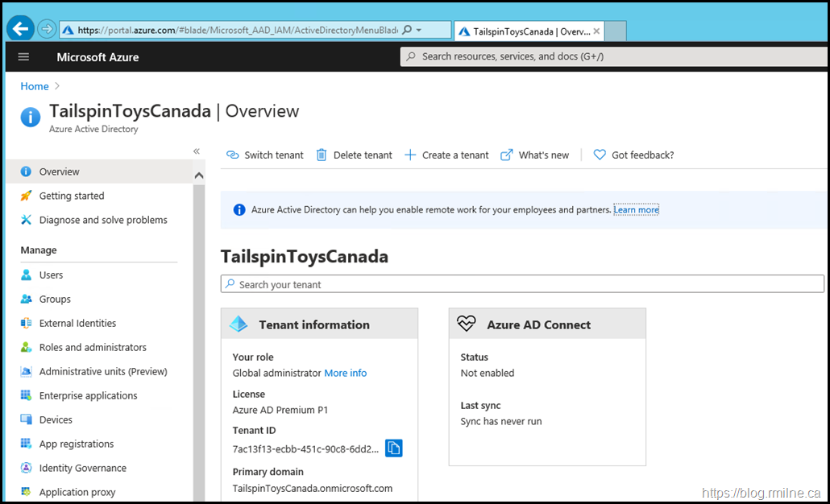
Task: Click Delete tenant in the toolbar
Action: pos(354,155)
